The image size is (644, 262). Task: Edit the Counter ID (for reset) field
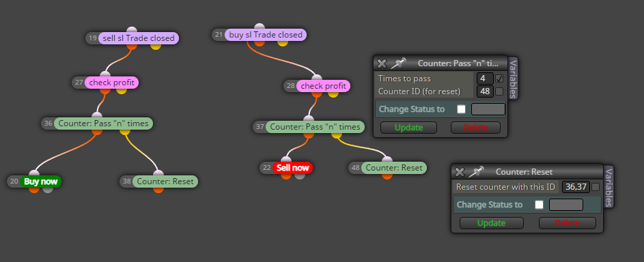point(485,91)
